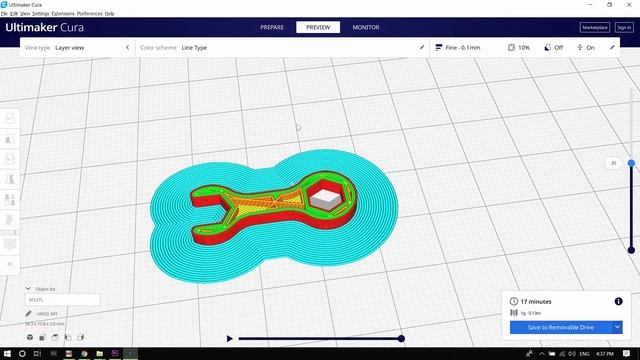
Task: Switch to the MONITOR stage
Action: pos(366,27)
